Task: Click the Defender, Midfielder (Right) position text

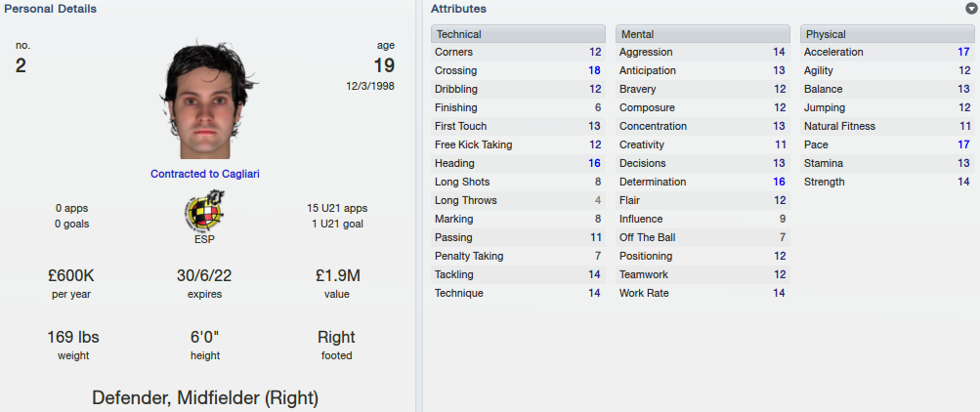Action: point(205,397)
